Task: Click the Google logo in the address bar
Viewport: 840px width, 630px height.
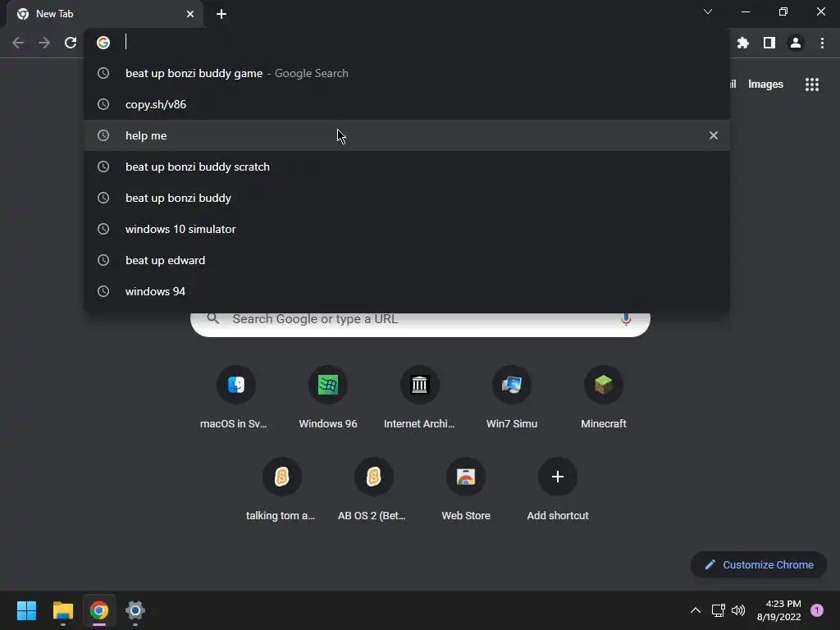Action: [103, 43]
